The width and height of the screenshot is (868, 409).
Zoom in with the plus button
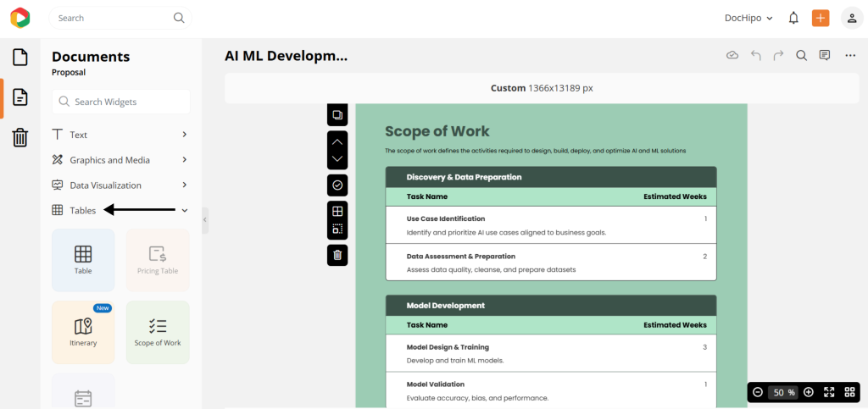click(x=808, y=392)
